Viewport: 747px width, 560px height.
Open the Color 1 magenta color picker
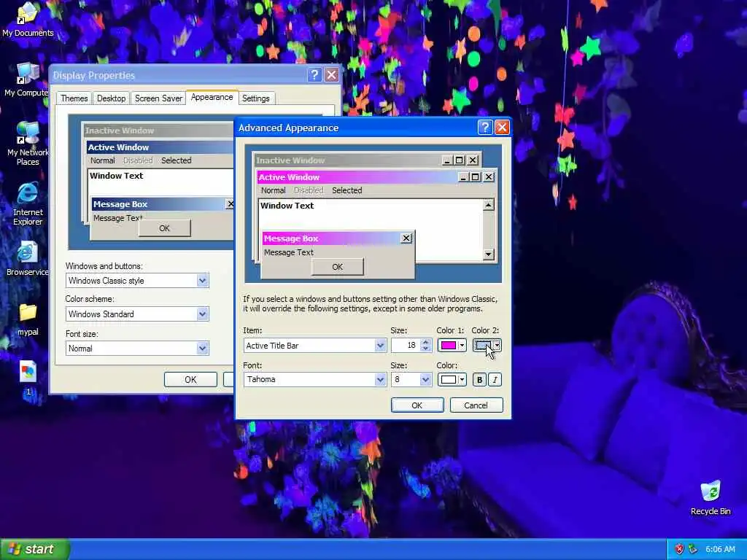(452, 345)
